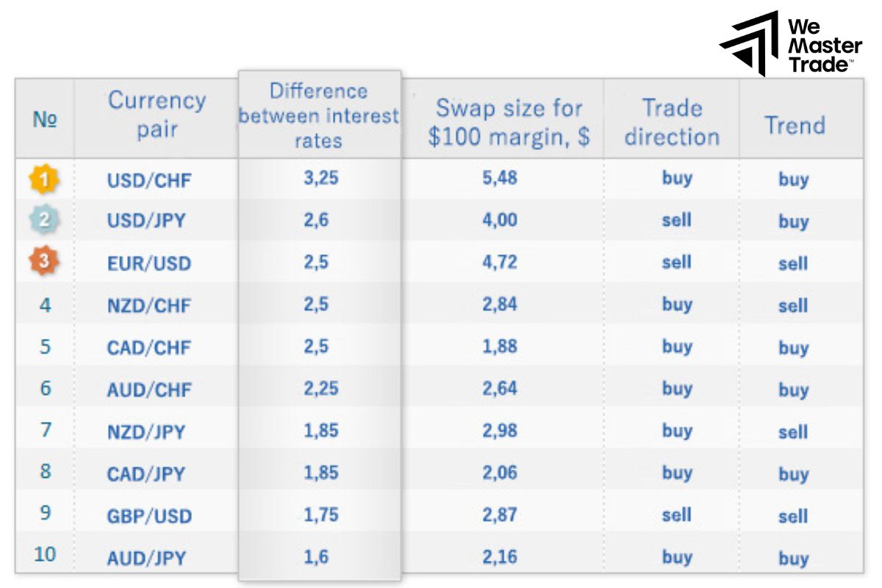The width and height of the screenshot is (882, 588).
Task: Click the Swap size for $100 margin header
Action: [x=509, y=122]
